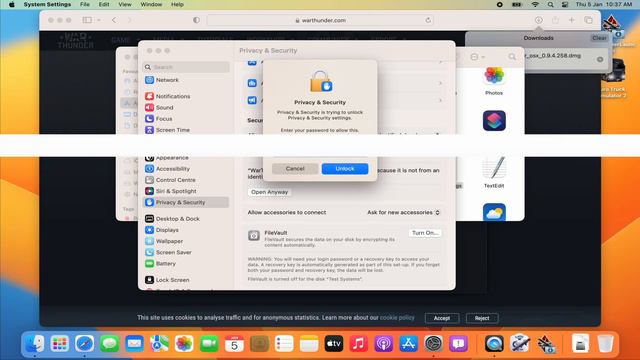Reload the warthunder.com page
Image resolution: width=640 pixels, height=360 pixels.
[428, 20]
